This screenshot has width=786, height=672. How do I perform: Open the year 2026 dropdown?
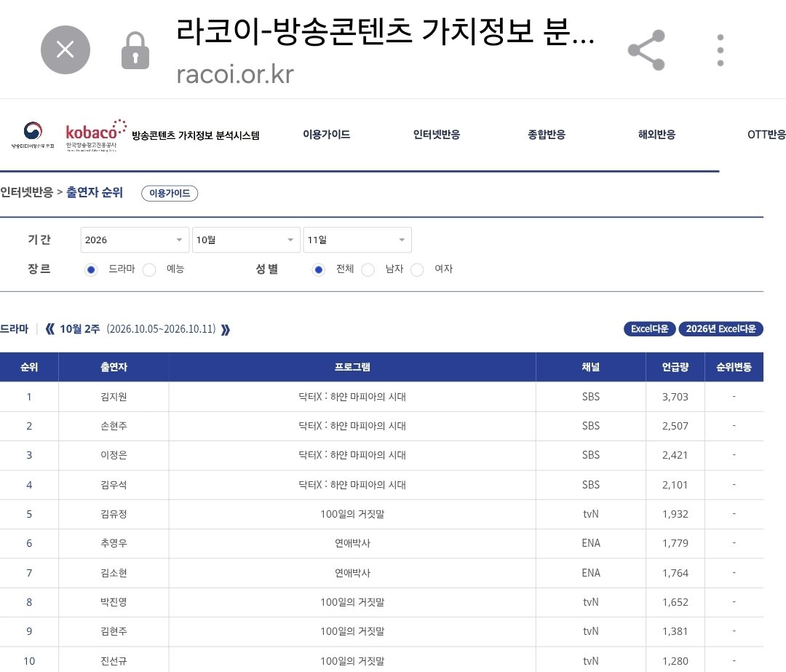tap(135, 240)
